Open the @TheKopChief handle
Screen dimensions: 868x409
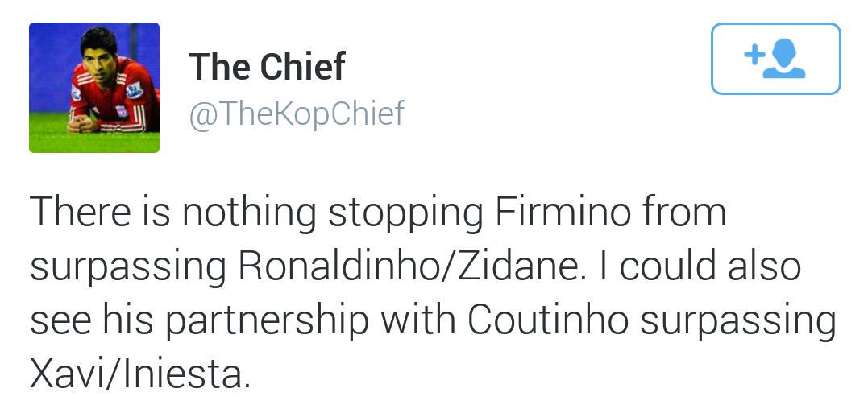[297, 114]
